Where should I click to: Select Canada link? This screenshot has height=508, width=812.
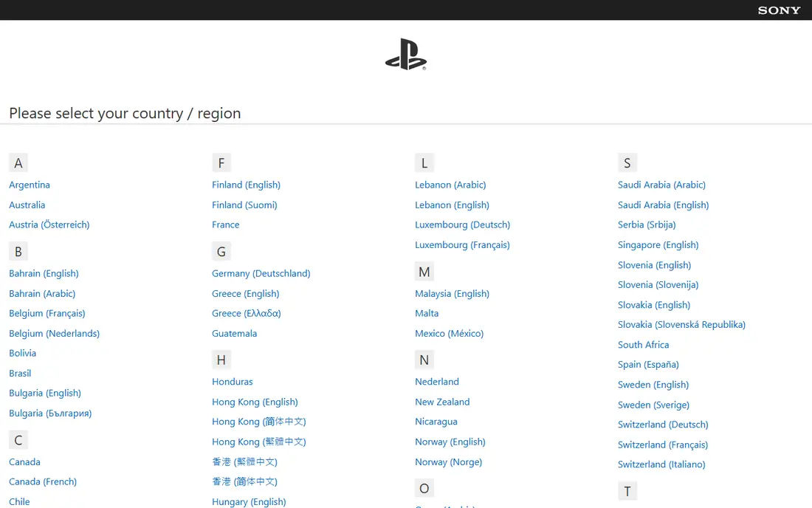click(x=25, y=462)
